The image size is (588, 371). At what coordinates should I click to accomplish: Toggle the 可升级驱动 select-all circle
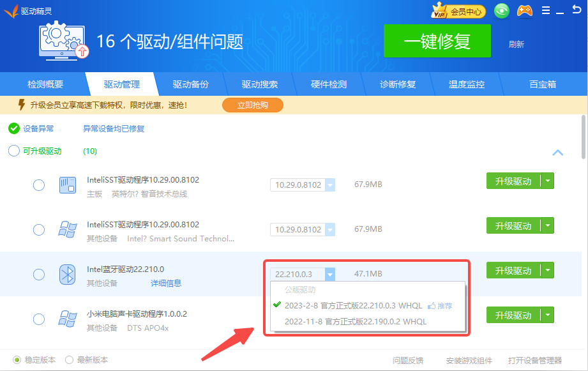[14, 151]
